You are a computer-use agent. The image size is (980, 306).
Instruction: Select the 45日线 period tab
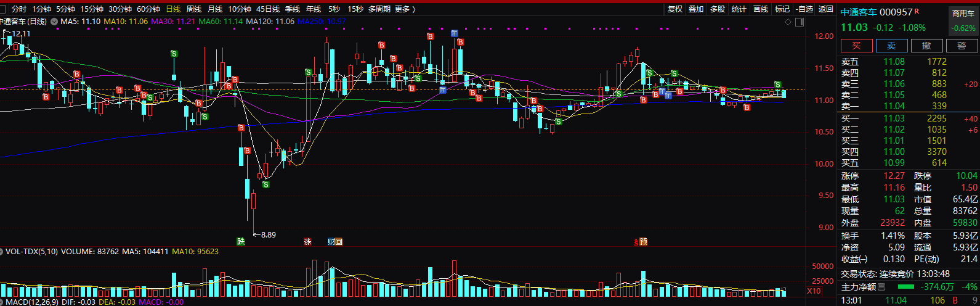pos(268,9)
